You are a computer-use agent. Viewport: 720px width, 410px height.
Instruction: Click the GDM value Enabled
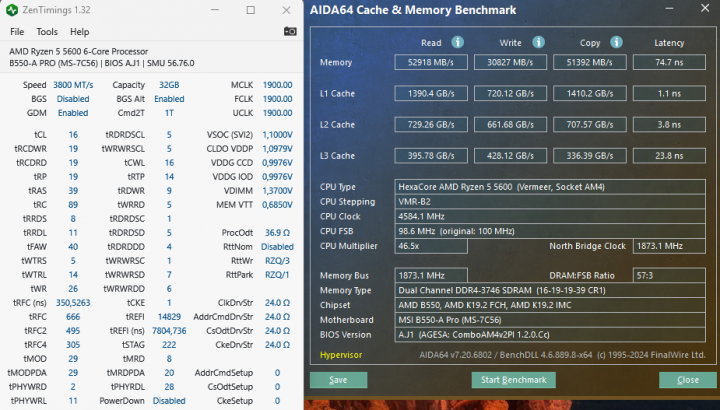pyautogui.click(x=73, y=113)
